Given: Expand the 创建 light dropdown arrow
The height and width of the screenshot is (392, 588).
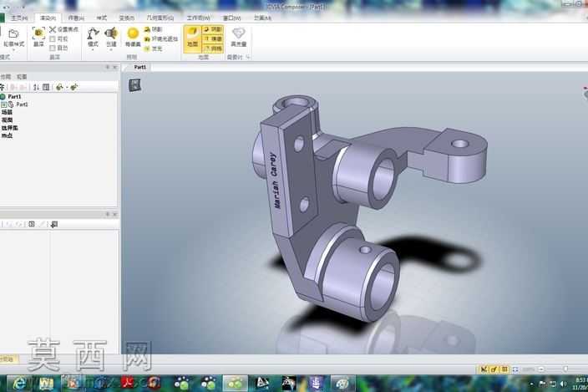Looking at the screenshot, I should coord(111,49).
